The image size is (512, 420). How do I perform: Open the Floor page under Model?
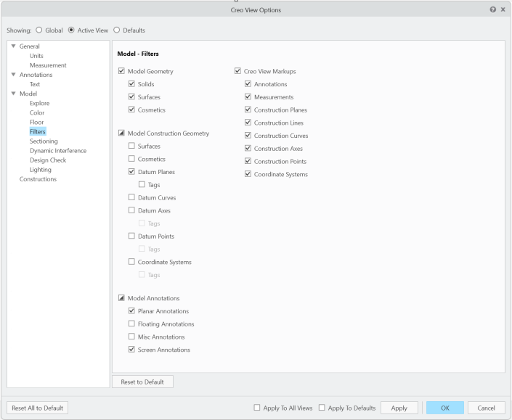coord(36,122)
